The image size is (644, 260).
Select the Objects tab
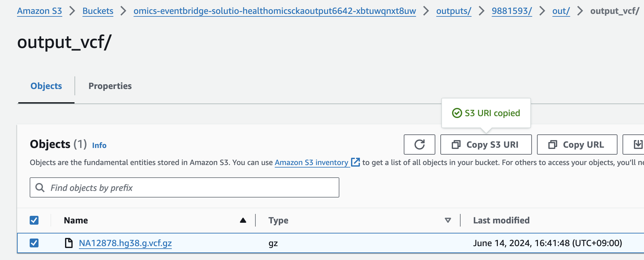[46, 86]
